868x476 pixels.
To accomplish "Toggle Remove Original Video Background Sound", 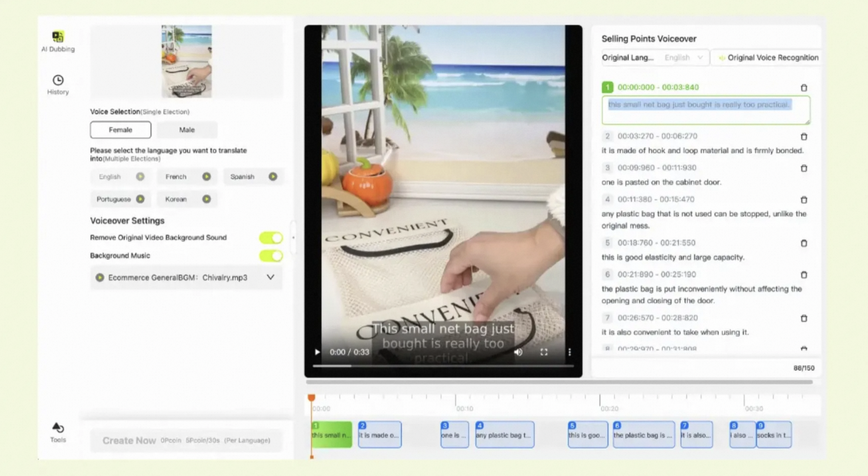I will [x=271, y=238].
